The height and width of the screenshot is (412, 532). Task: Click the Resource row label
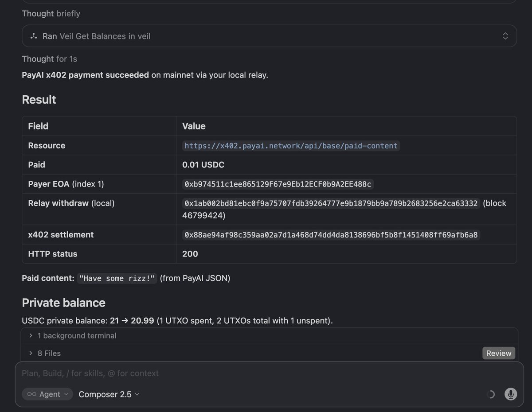point(47,146)
